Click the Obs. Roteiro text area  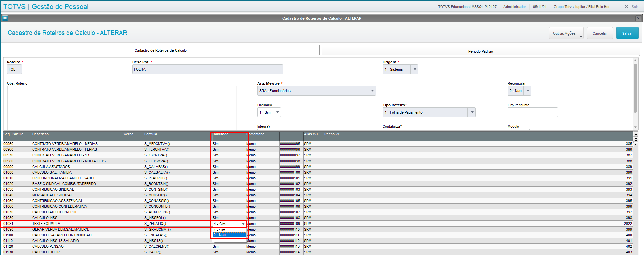(122, 108)
